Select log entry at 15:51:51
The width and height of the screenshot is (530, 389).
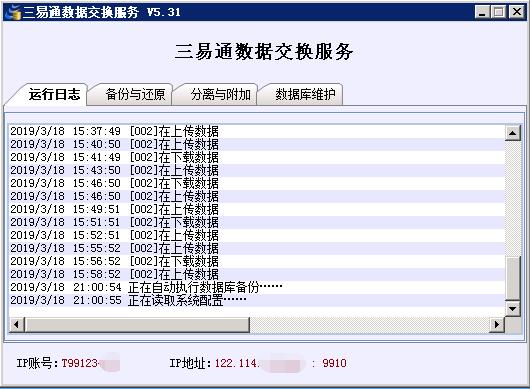pyautogui.click(x=257, y=222)
